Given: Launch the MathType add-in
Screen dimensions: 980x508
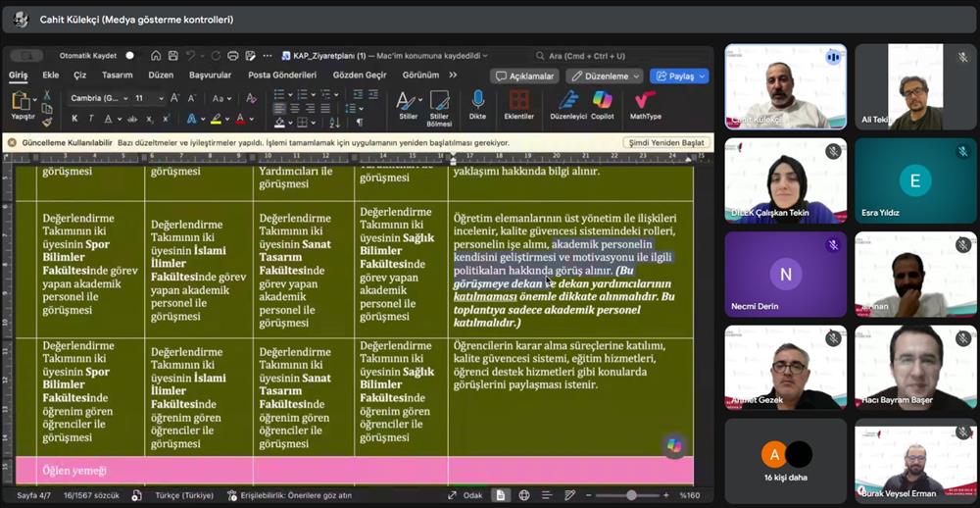Looking at the screenshot, I should click(645, 100).
